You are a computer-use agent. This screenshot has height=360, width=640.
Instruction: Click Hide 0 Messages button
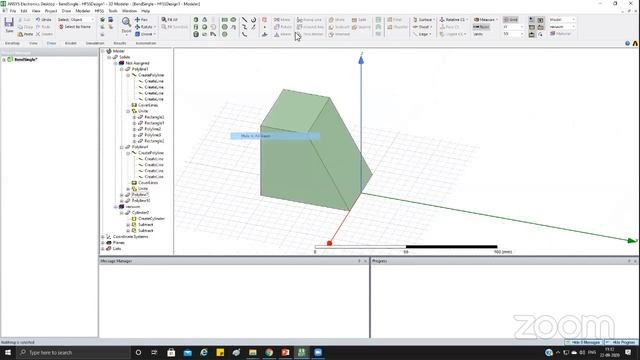pos(583,342)
